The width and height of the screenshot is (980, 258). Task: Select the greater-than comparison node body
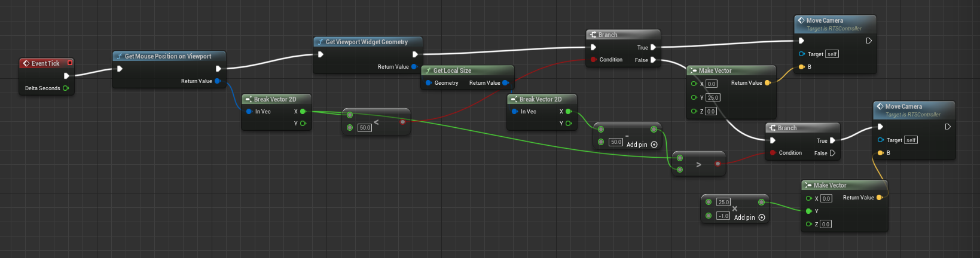[699, 164]
